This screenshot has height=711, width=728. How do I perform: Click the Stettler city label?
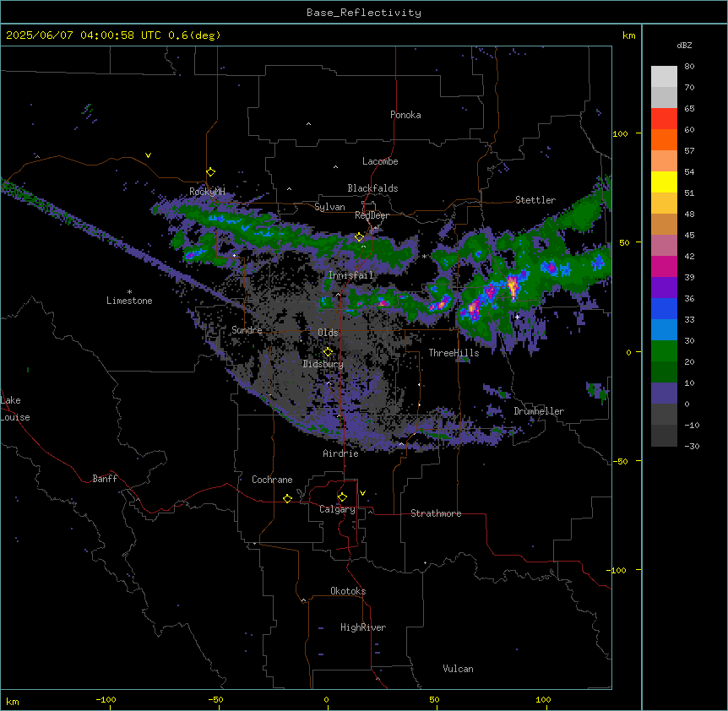[x=535, y=200]
